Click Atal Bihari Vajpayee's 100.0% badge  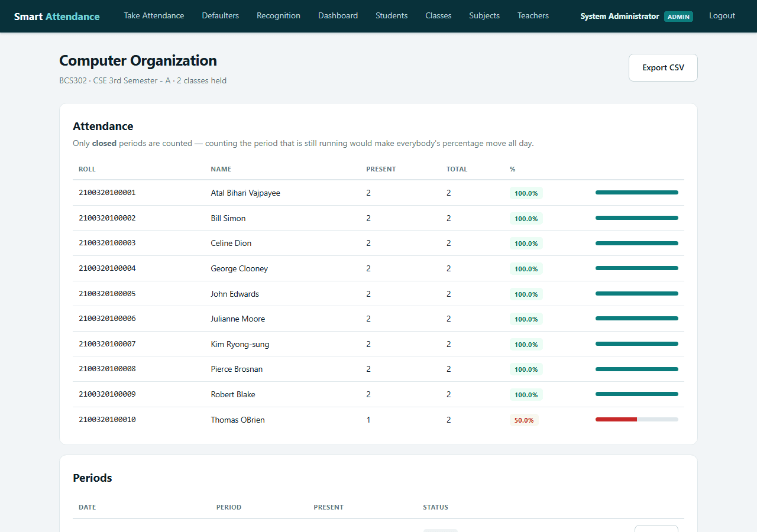tap(526, 193)
